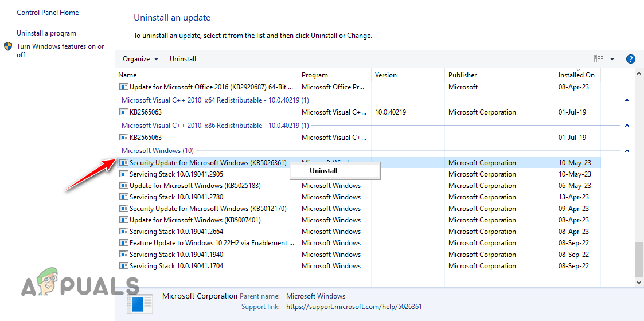The width and height of the screenshot is (644, 321).
Task: Select Servicing Stack 10.0.19041.2780 row name
Action: point(176,197)
